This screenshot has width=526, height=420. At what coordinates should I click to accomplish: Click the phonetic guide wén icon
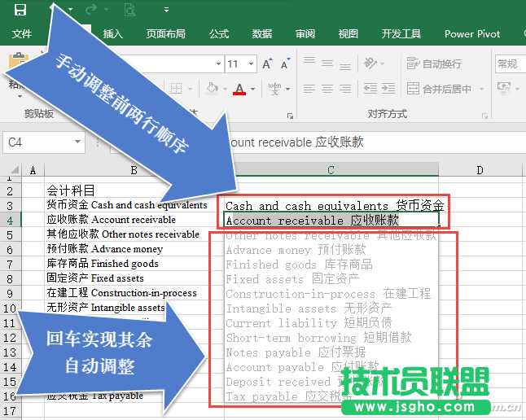[x=274, y=89]
